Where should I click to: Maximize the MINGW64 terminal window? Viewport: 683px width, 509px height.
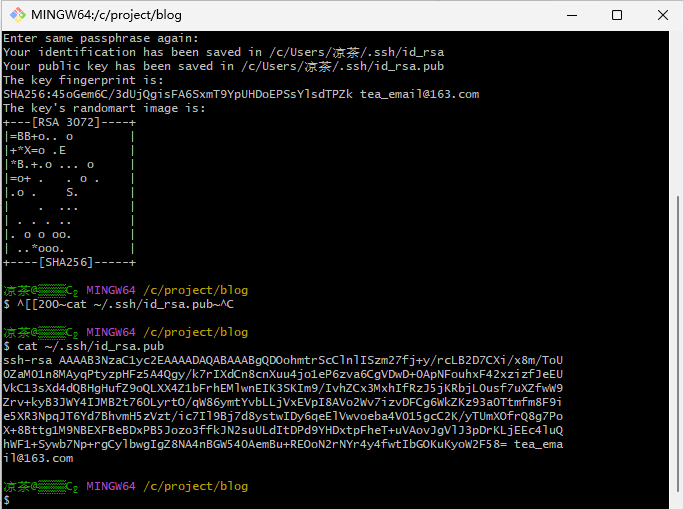tap(617, 15)
